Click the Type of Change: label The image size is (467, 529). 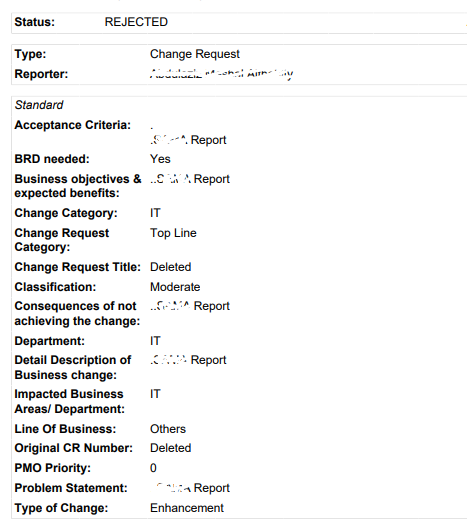61,508
